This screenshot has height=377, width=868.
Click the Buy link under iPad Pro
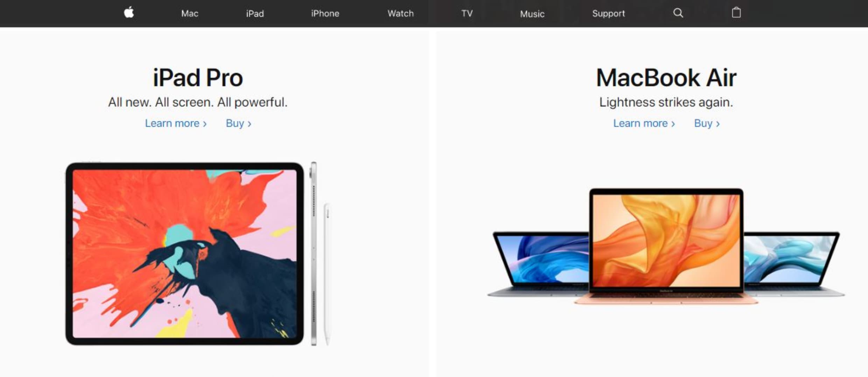tap(238, 123)
